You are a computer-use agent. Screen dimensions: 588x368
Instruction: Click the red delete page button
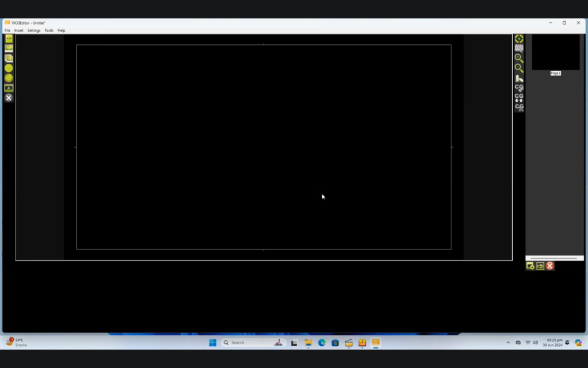[550, 266]
